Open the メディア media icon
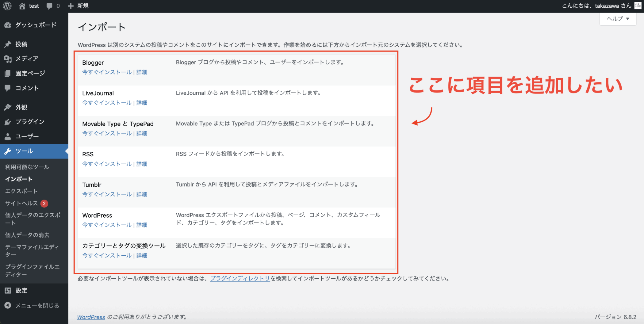 click(x=8, y=59)
